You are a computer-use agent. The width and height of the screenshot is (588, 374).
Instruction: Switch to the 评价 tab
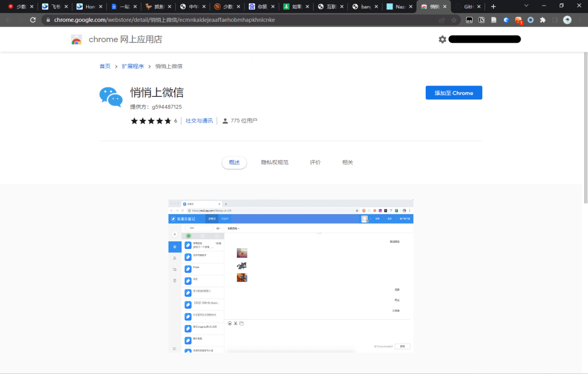[315, 162]
